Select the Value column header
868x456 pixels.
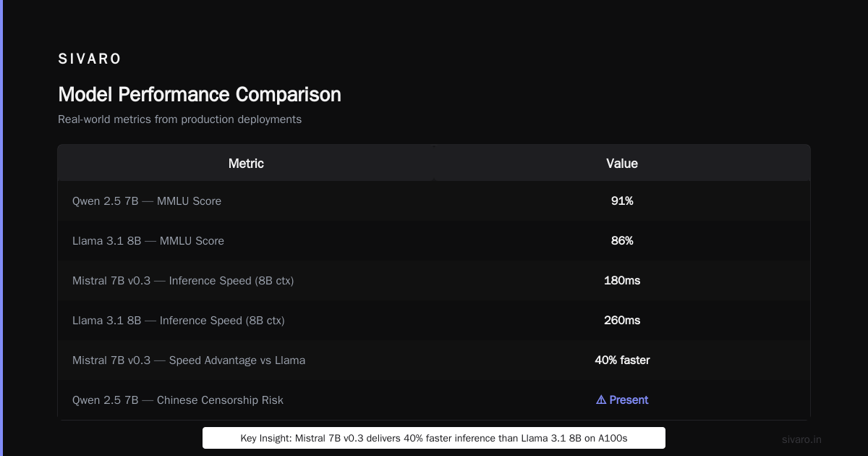coord(622,164)
